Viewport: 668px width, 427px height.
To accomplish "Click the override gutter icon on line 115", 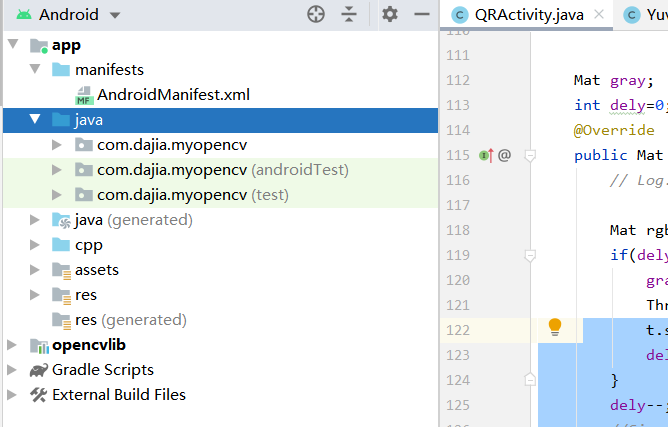I will [486, 156].
